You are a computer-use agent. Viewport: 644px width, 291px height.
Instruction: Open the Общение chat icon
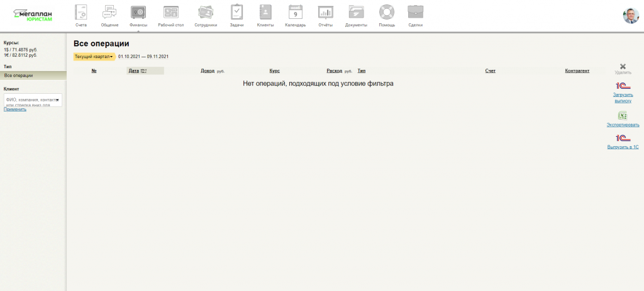pos(109,13)
